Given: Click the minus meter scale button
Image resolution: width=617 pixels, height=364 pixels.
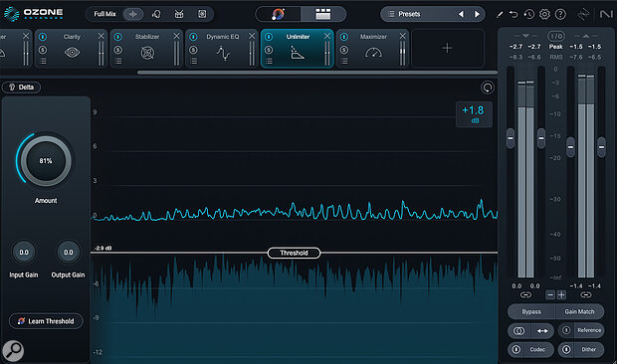Looking at the screenshot, I should click(x=550, y=294).
